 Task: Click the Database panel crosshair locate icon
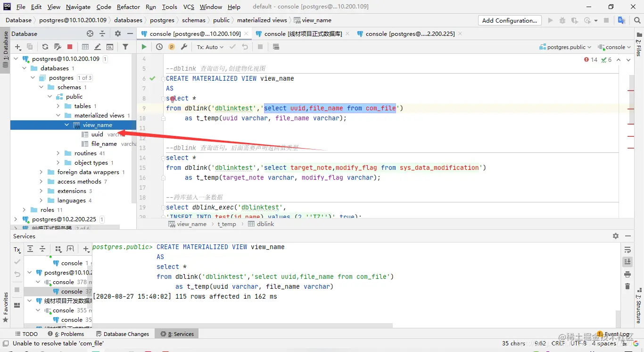pos(90,34)
